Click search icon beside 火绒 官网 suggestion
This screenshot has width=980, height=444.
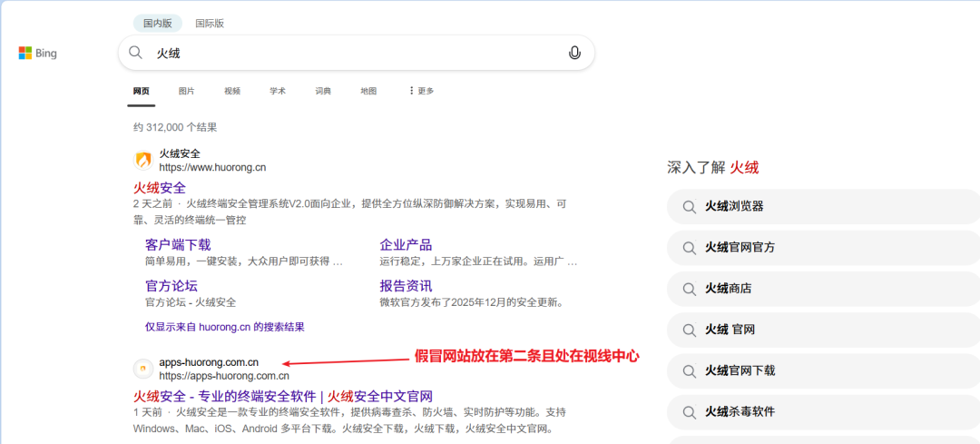690,330
